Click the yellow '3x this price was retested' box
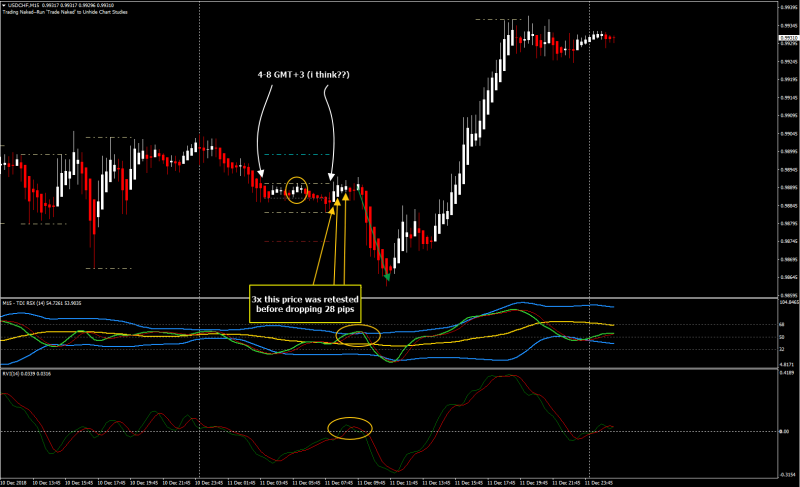800x487 pixels. [x=305, y=304]
